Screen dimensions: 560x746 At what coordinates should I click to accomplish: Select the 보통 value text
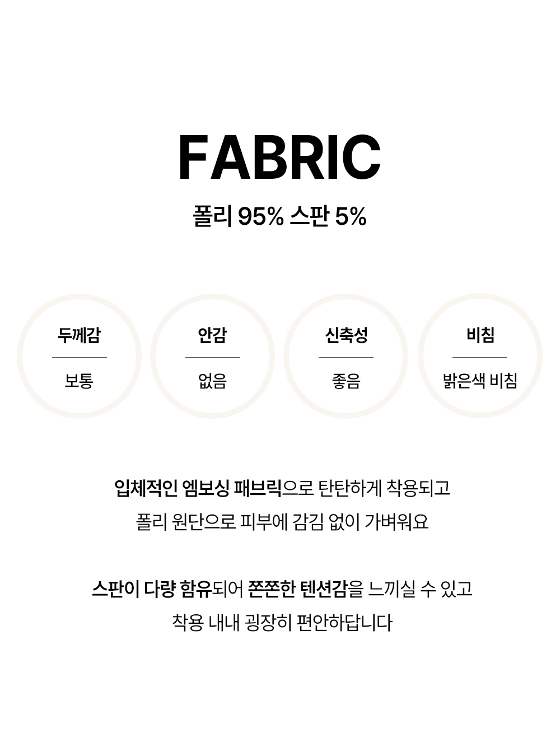[79, 381]
